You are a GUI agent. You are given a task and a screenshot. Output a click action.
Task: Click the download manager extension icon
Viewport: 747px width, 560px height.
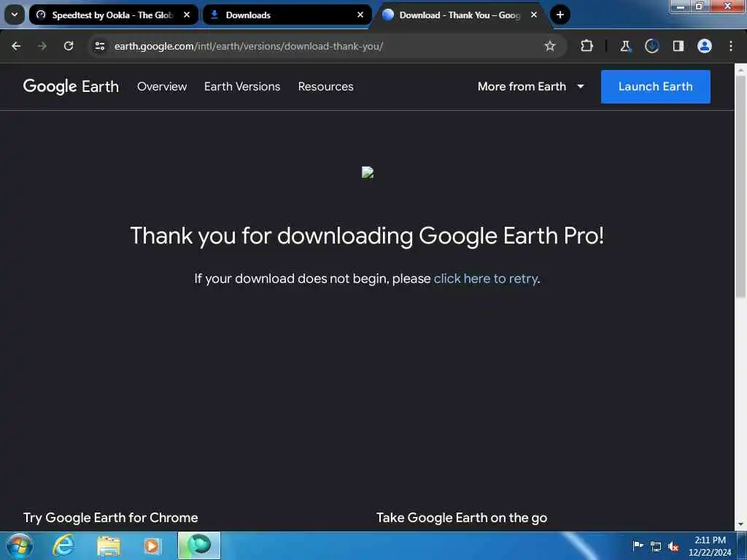pos(651,46)
